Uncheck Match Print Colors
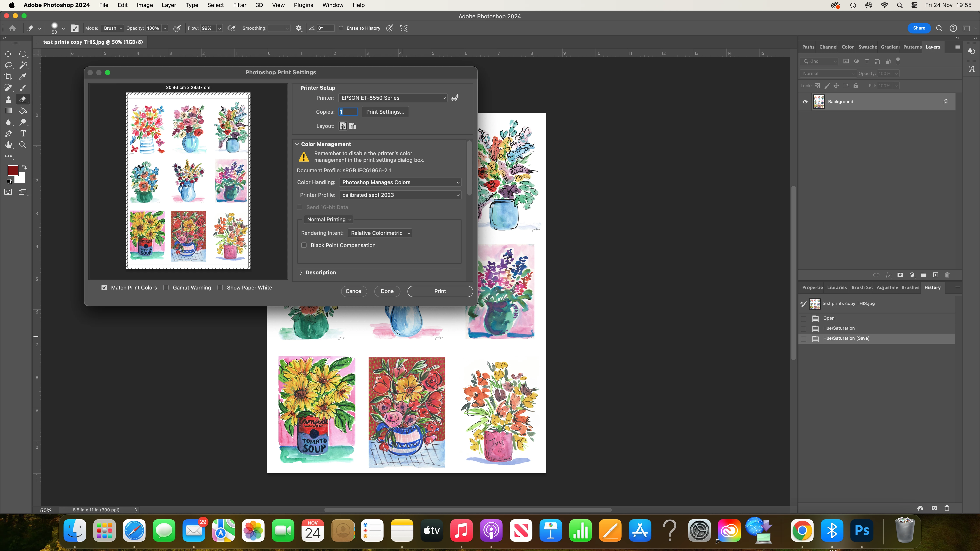The width and height of the screenshot is (980, 551). [x=104, y=288]
